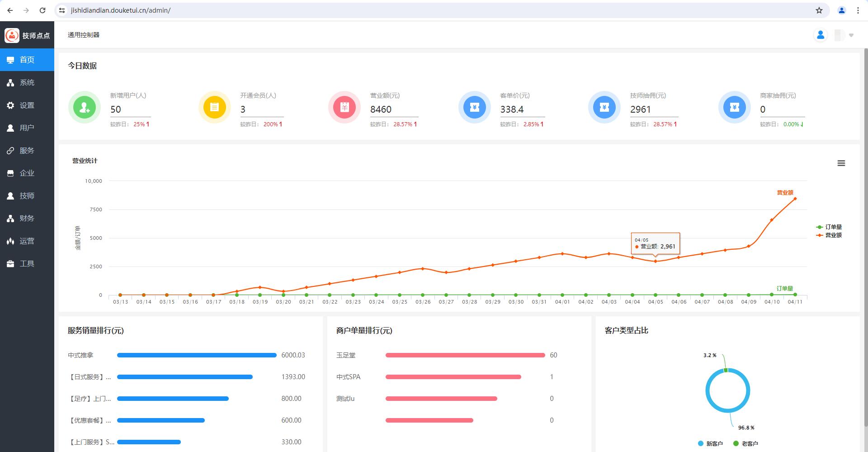
Task: Click the pink revenue icon
Action: [x=344, y=107]
